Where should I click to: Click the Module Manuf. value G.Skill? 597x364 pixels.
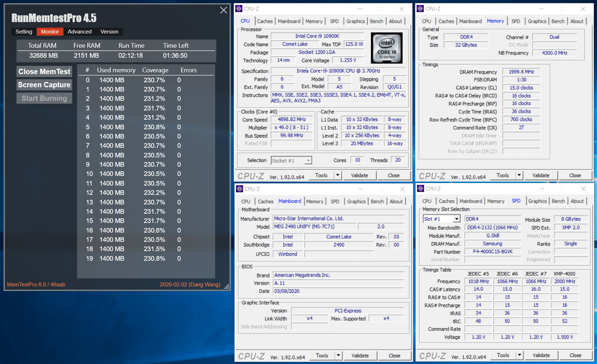(493, 235)
